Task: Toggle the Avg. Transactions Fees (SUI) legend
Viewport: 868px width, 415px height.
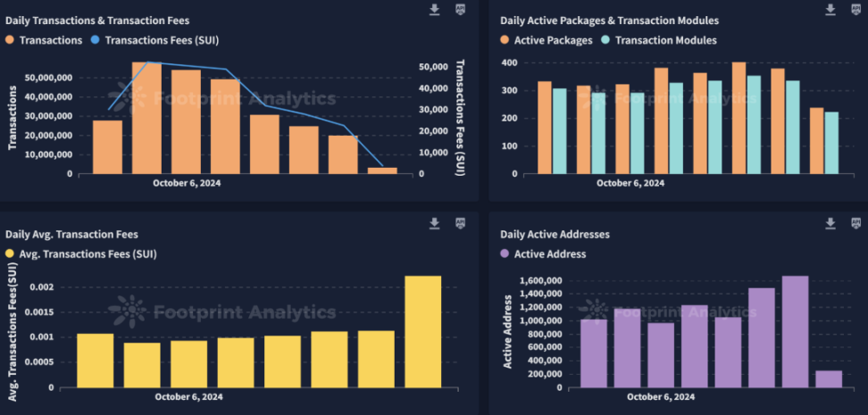Action: click(x=81, y=254)
